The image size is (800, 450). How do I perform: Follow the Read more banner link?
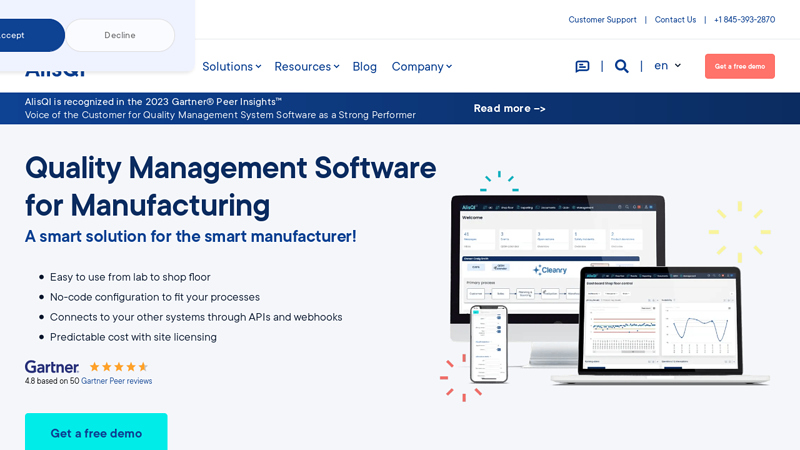point(509,108)
